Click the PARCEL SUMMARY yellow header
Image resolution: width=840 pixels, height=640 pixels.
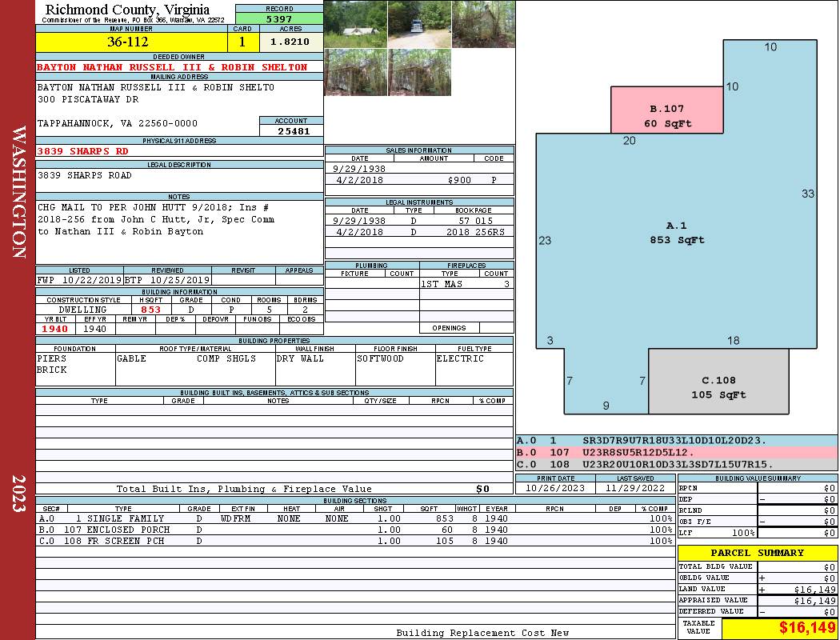click(x=757, y=553)
